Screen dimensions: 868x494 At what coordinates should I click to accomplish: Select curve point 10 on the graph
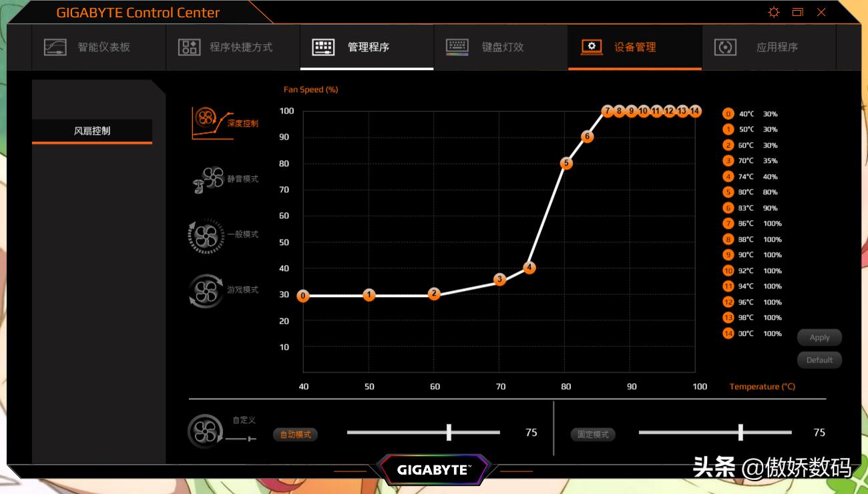pyautogui.click(x=644, y=111)
